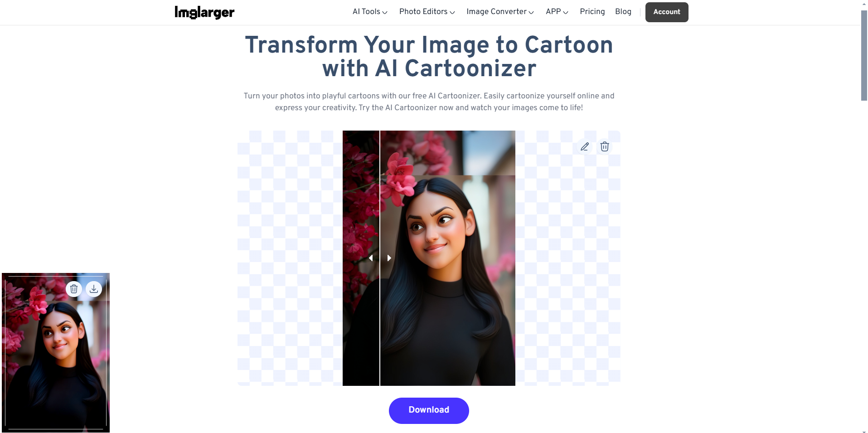Click the Account button
Screen dimensions: 868x433
tap(667, 12)
